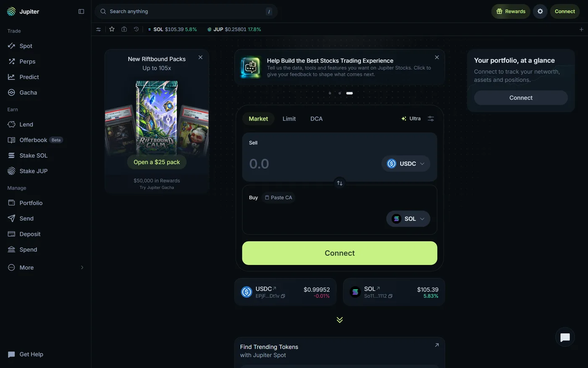This screenshot has width=588, height=368.
Task: Swap sell and buy tokens
Action: pos(340,183)
